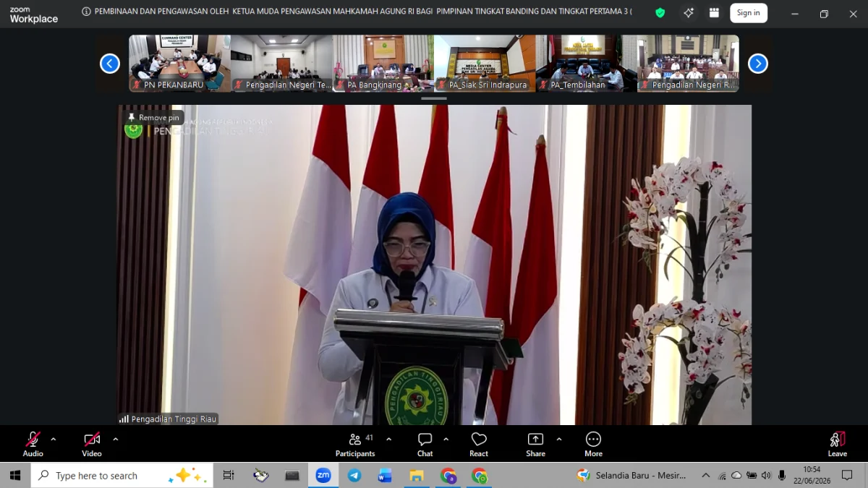
Task: Click the Wi-Fi network tray icon
Action: point(722,475)
